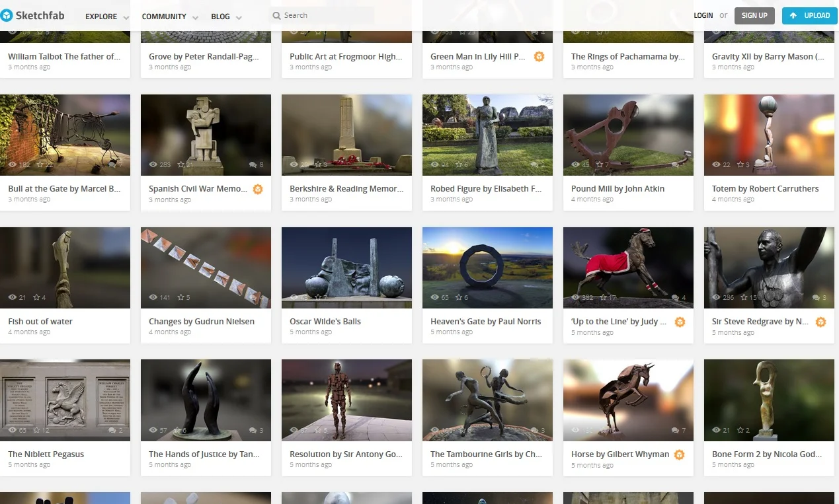Click likes star on Heaven's Gate thumbnail
The width and height of the screenshot is (839, 504).
458,297
